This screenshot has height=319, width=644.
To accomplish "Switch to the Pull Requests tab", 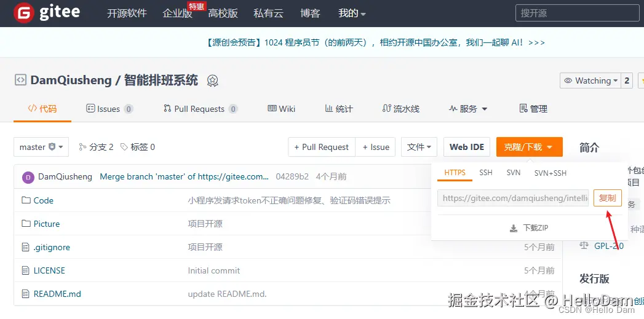I will (x=201, y=109).
